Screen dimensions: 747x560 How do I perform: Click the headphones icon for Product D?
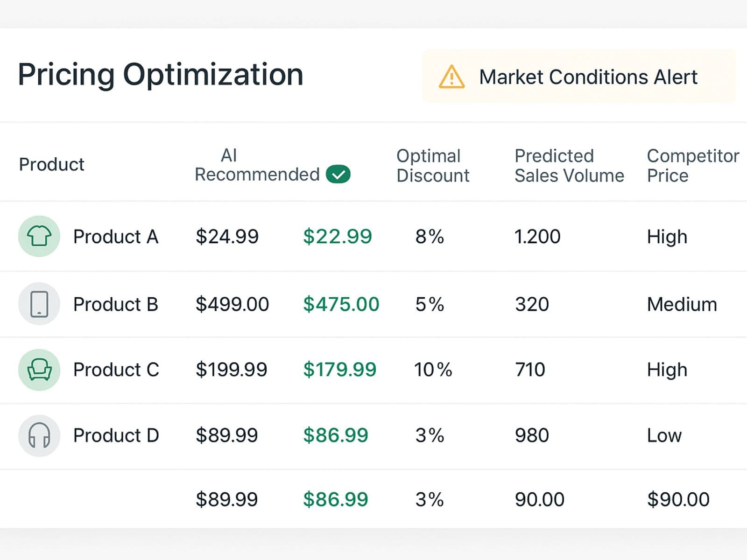(x=39, y=435)
